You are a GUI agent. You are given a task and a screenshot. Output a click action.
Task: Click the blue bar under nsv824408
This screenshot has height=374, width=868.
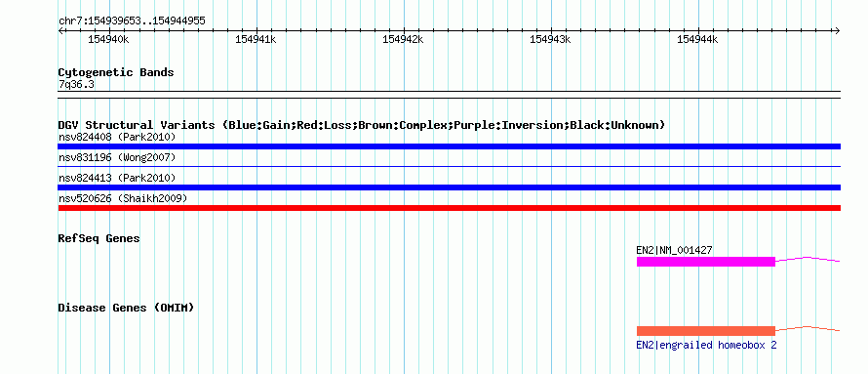(449, 146)
